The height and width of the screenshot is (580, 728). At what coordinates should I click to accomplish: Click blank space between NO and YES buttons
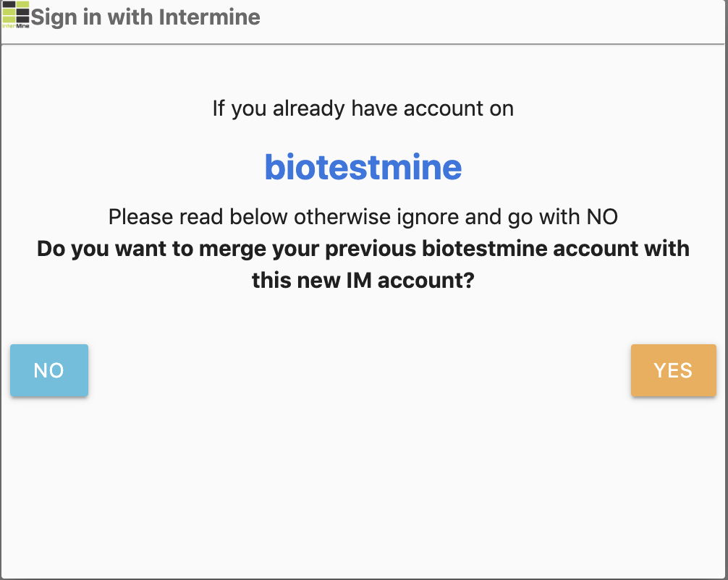click(360, 370)
